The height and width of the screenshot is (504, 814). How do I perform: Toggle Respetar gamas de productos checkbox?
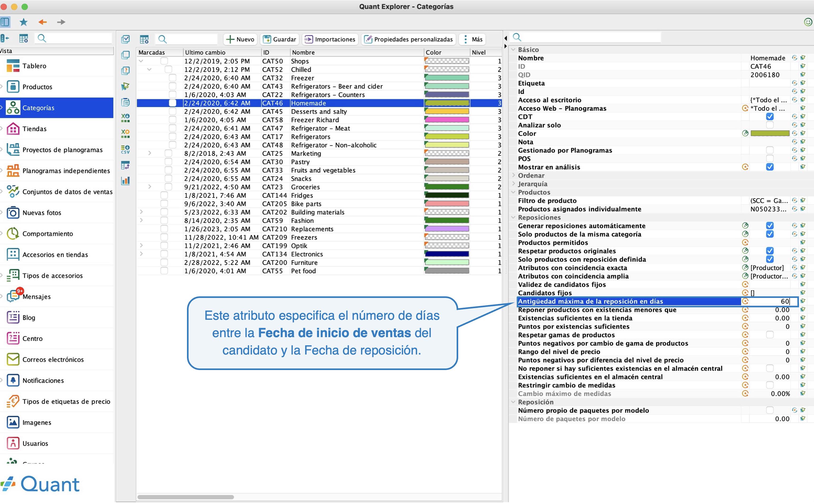click(770, 335)
